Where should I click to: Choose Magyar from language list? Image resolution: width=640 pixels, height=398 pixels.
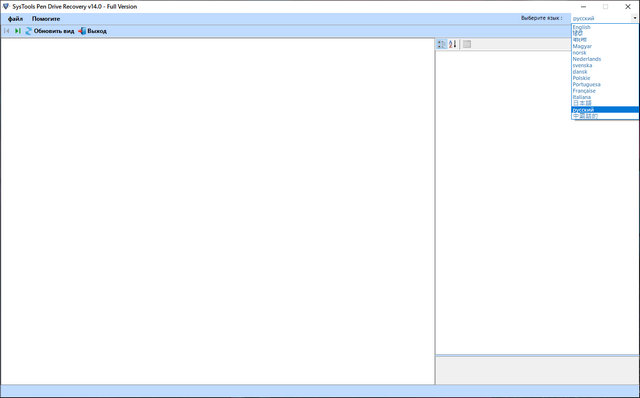point(605,46)
